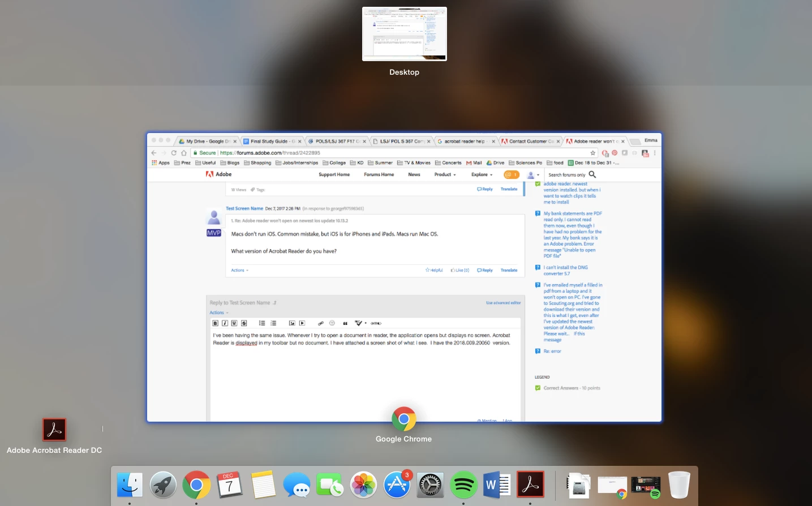Click Use advanced editor link
The width and height of the screenshot is (812, 506).
click(x=503, y=303)
